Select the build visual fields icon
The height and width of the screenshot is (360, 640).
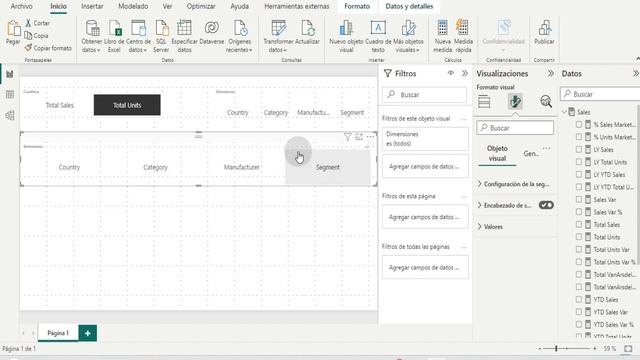(484, 101)
